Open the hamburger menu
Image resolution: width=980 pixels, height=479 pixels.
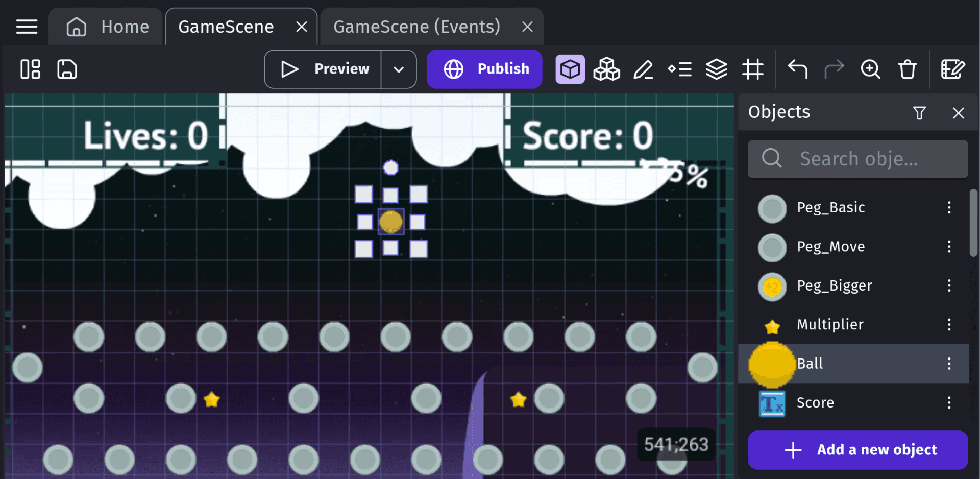27,27
